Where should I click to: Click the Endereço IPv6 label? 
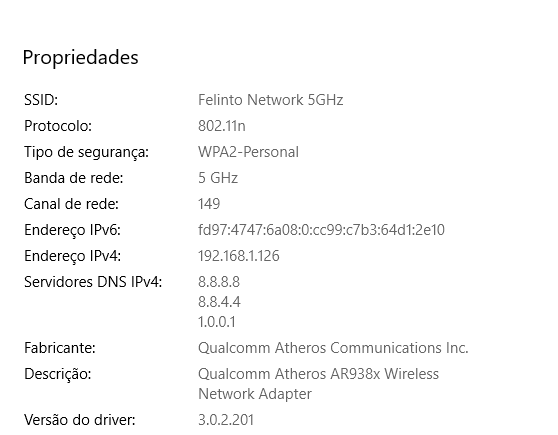point(73,230)
